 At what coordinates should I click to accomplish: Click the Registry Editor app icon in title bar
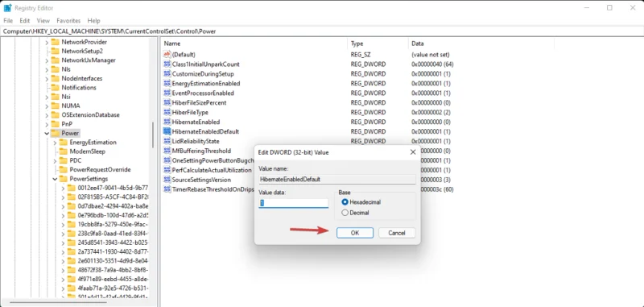[x=7, y=8]
